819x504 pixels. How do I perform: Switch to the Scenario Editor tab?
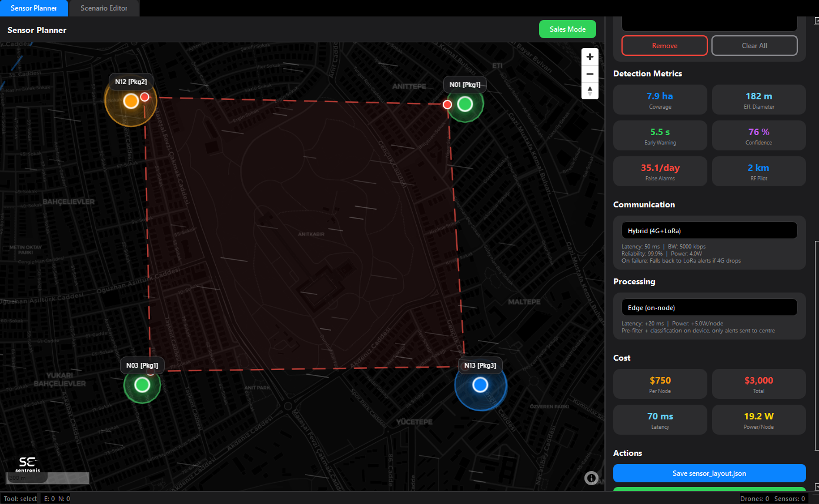coord(103,8)
